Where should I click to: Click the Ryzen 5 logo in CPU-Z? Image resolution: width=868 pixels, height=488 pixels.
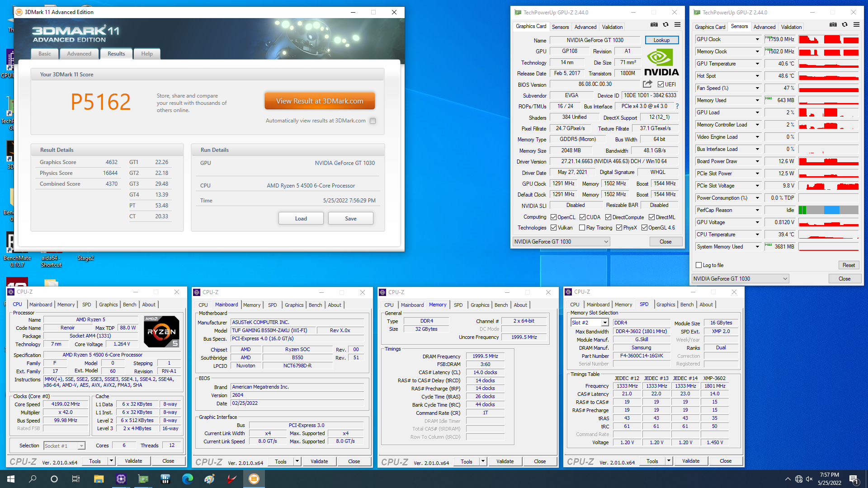[161, 331]
